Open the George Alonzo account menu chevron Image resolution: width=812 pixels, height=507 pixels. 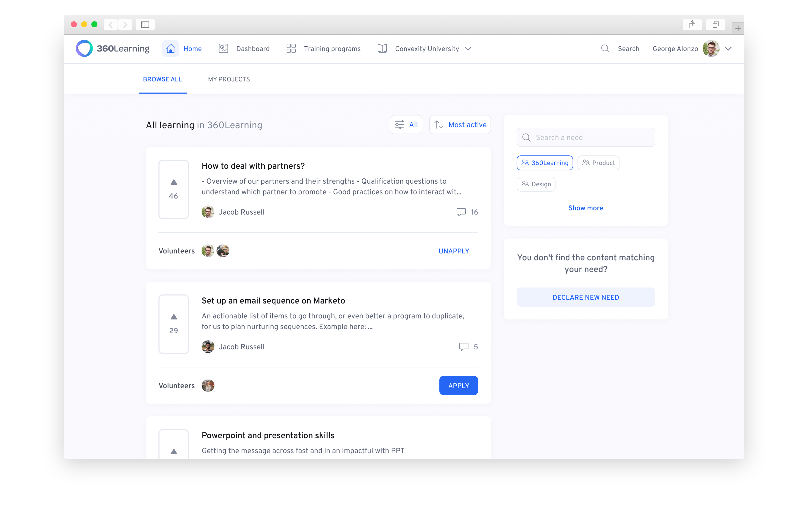[x=728, y=49]
